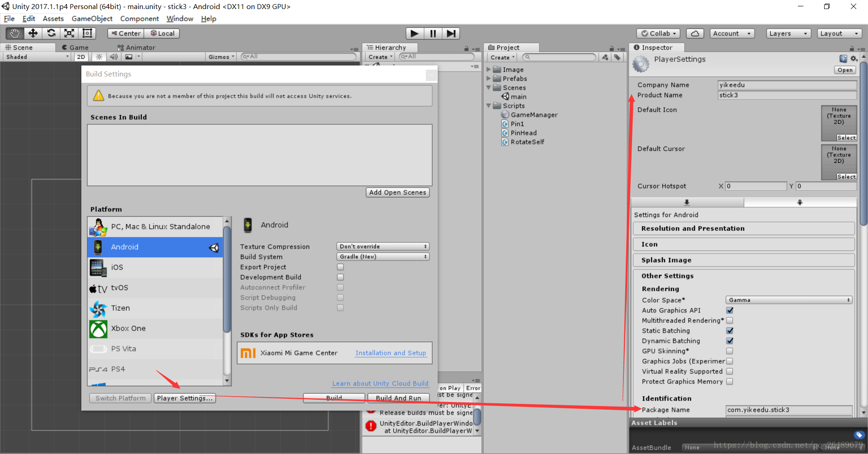This screenshot has height=454, width=868.
Task: Open Installation and Setup link
Action: [391, 353]
